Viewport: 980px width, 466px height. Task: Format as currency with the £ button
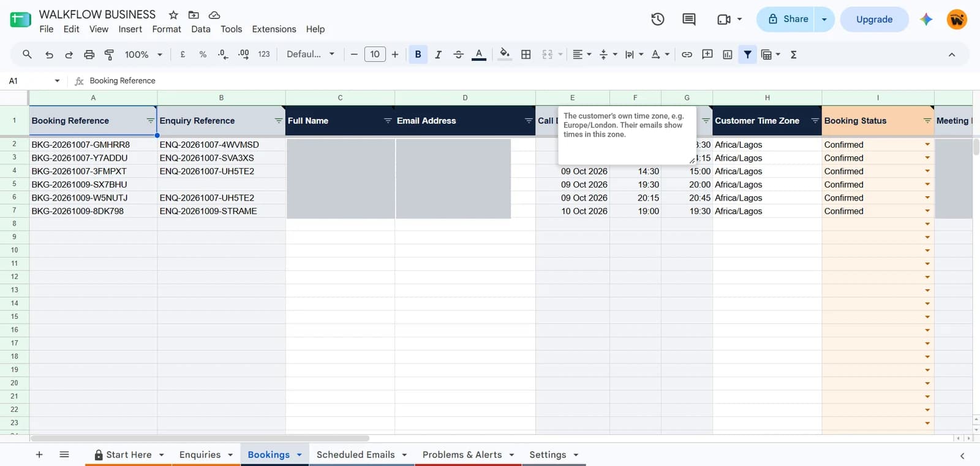(x=183, y=55)
